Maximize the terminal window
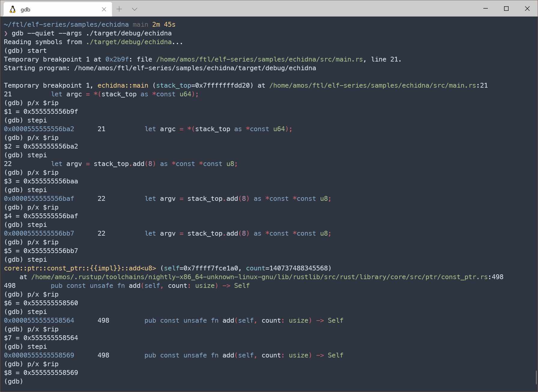This screenshot has width=538, height=392. click(506, 8)
